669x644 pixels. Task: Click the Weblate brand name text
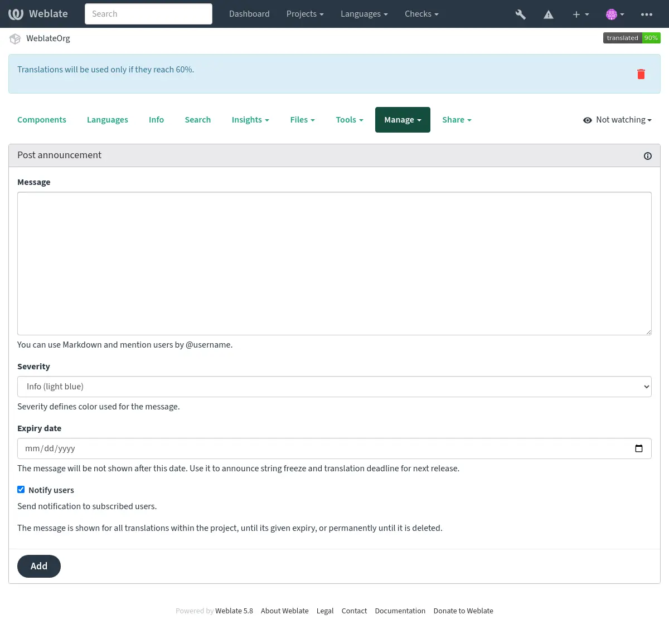click(49, 14)
